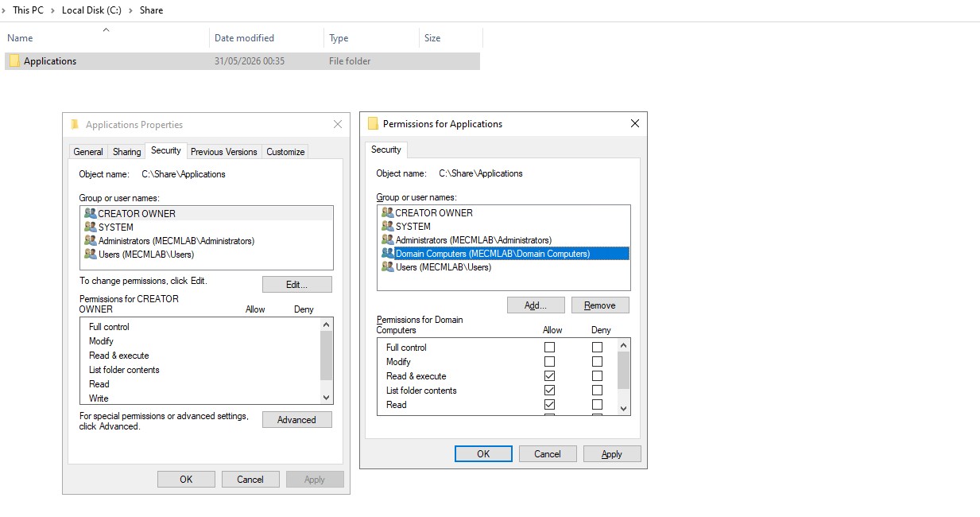Viewport: 980px width, 517px height.
Task: Cancel the Applications Properties window
Action: 250,480
